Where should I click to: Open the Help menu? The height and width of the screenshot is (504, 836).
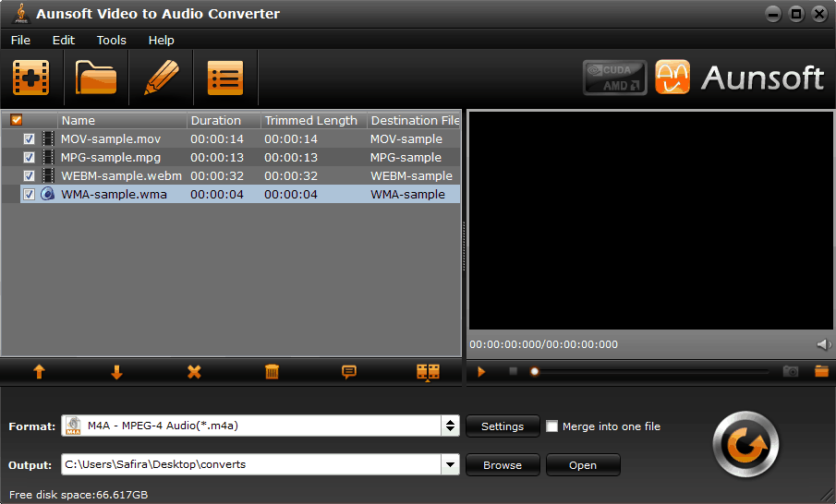pos(161,40)
